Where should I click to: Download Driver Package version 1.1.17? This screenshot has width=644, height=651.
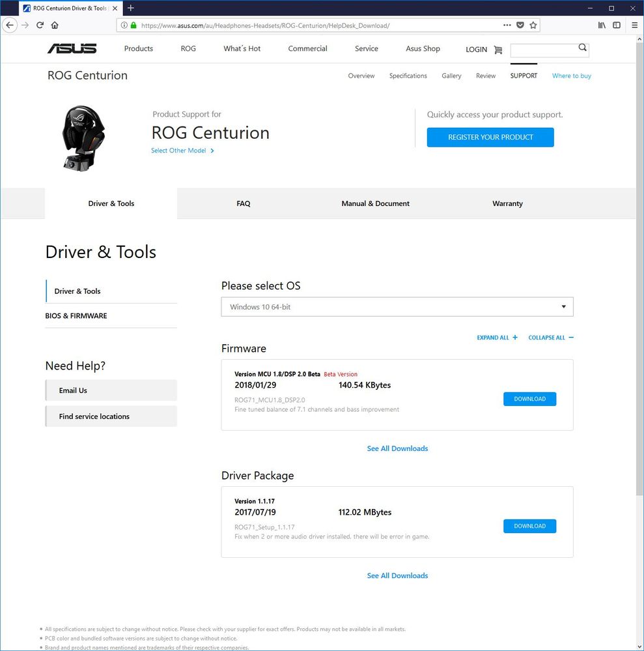529,526
